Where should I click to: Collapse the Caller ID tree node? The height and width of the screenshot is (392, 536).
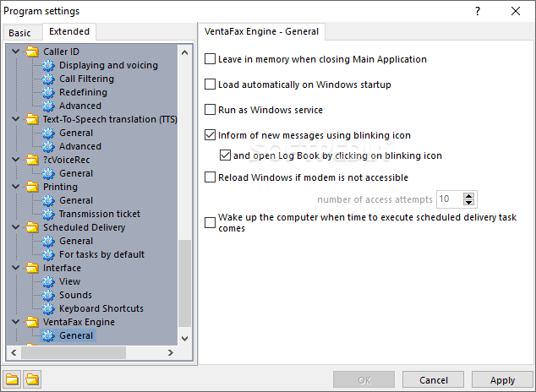(x=15, y=52)
